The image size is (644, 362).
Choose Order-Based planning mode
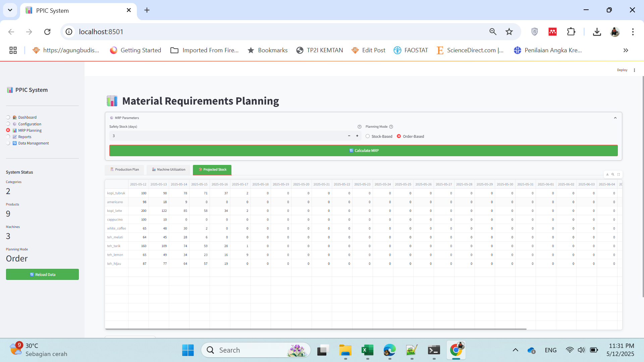411,136
